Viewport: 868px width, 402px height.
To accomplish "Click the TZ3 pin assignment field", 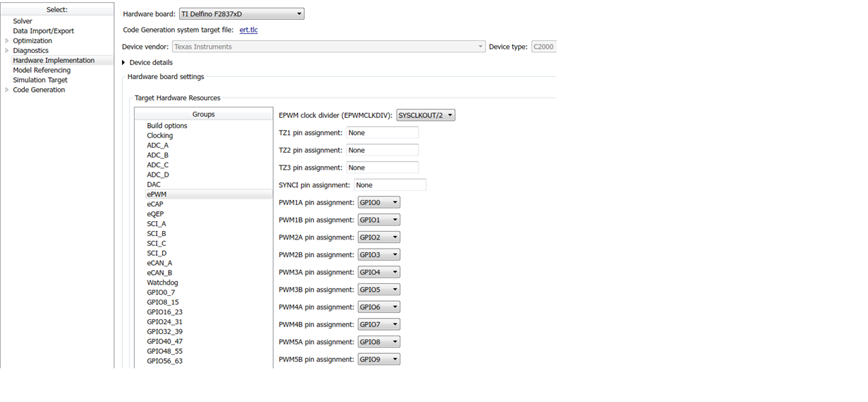I will pyautogui.click(x=382, y=167).
